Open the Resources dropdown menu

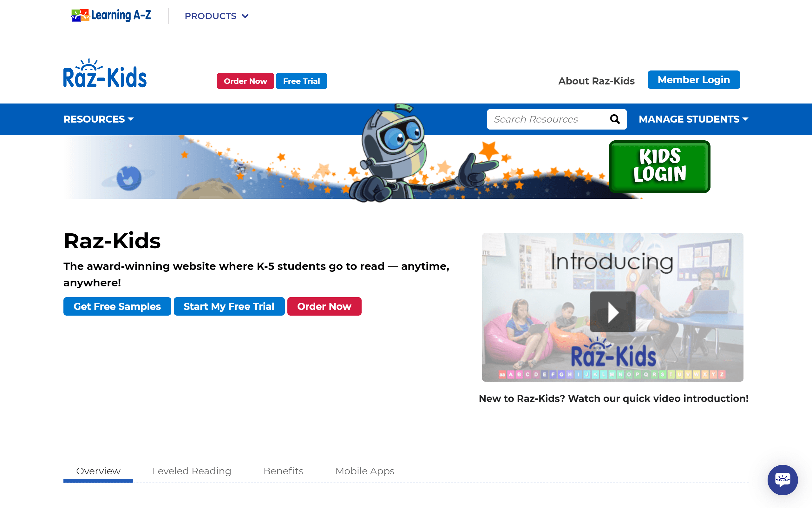[x=99, y=119]
